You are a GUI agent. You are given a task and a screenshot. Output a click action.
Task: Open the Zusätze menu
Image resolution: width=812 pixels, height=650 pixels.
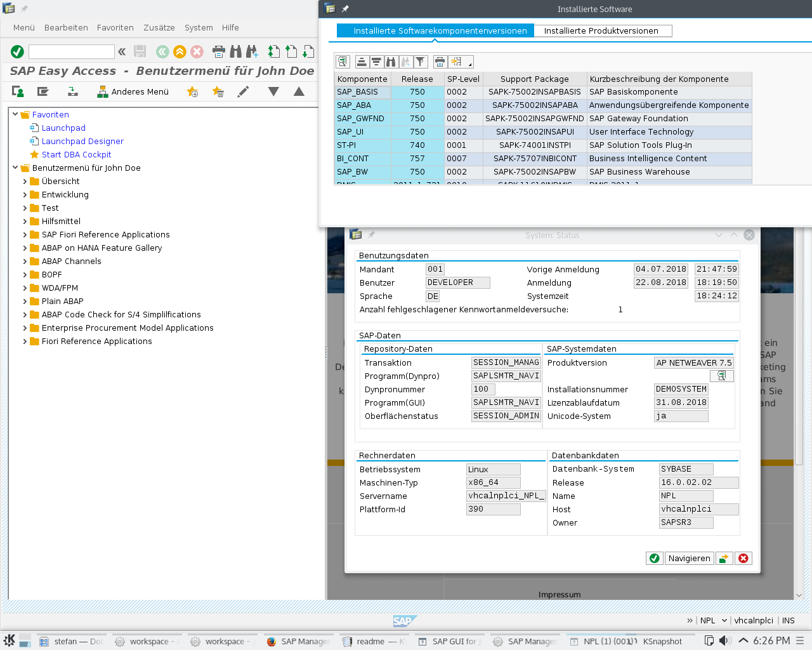(x=159, y=28)
